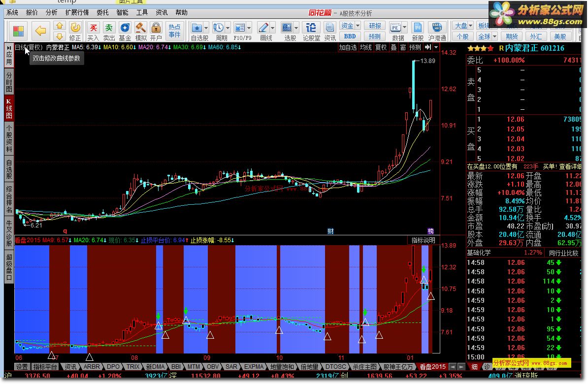Expand the 选股 dropdown arrow
Screen dimensions: 588x384
click(296, 28)
